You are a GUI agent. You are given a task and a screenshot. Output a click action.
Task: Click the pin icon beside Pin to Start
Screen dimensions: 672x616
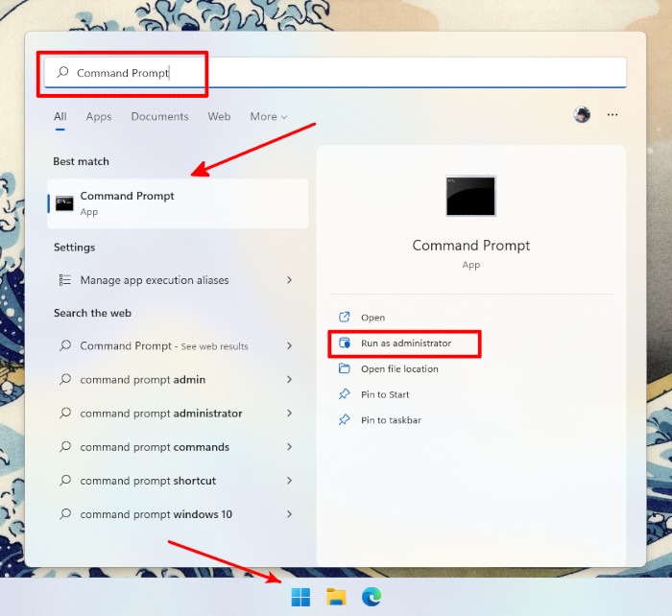(344, 394)
